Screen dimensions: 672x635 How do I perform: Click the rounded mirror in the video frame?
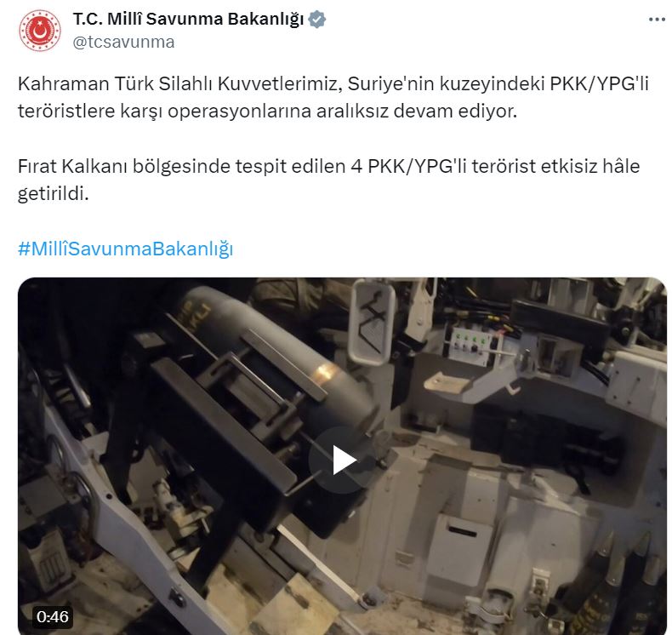coord(371,322)
